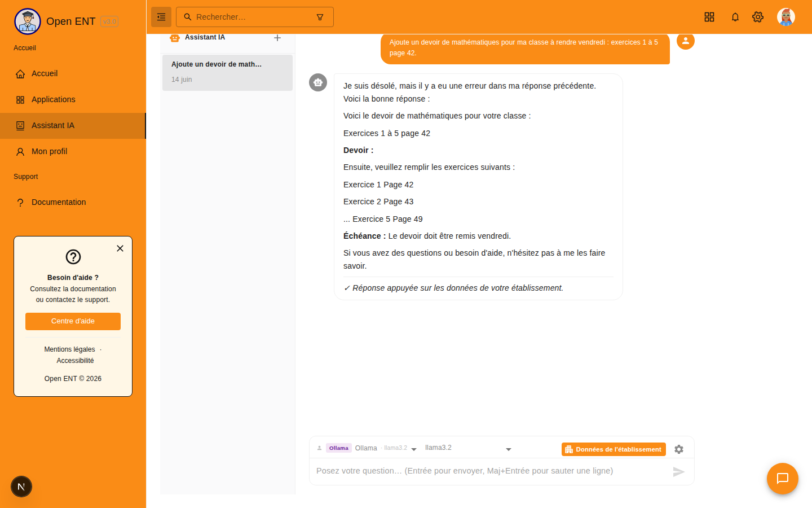Click the search magnifier icon
This screenshot has height=508, width=812.
tap(188, 17)
